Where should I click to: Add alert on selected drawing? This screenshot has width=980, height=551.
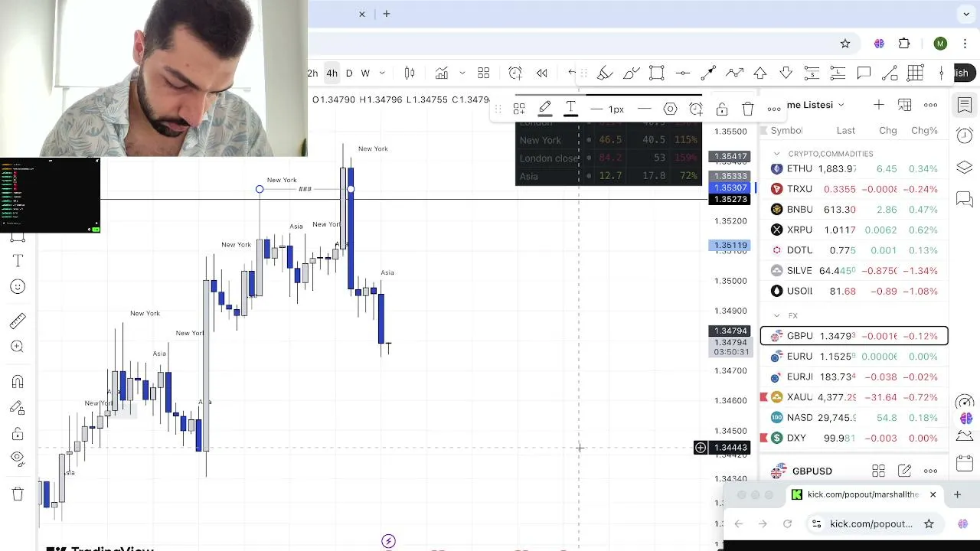tap(696, 109)
